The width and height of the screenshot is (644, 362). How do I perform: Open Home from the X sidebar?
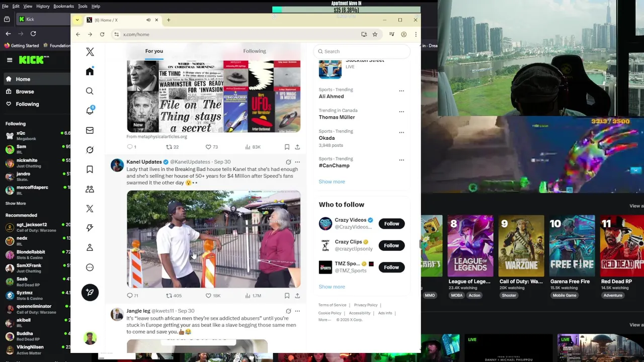click(x=90, y=71)
